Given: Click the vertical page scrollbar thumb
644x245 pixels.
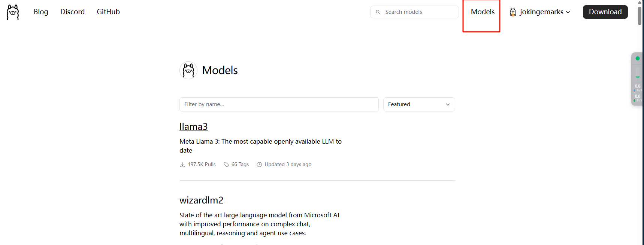Looking at the screenshot, I should tap(640, 15).
